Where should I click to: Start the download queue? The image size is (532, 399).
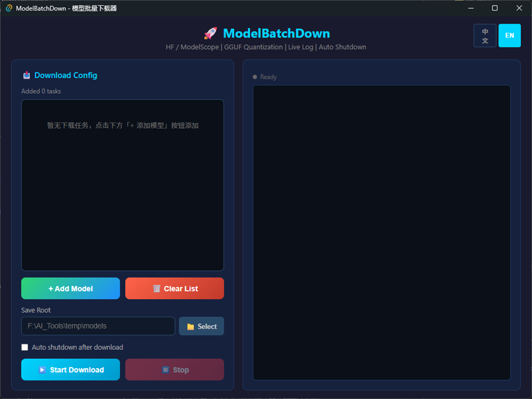tap(71, 369)
